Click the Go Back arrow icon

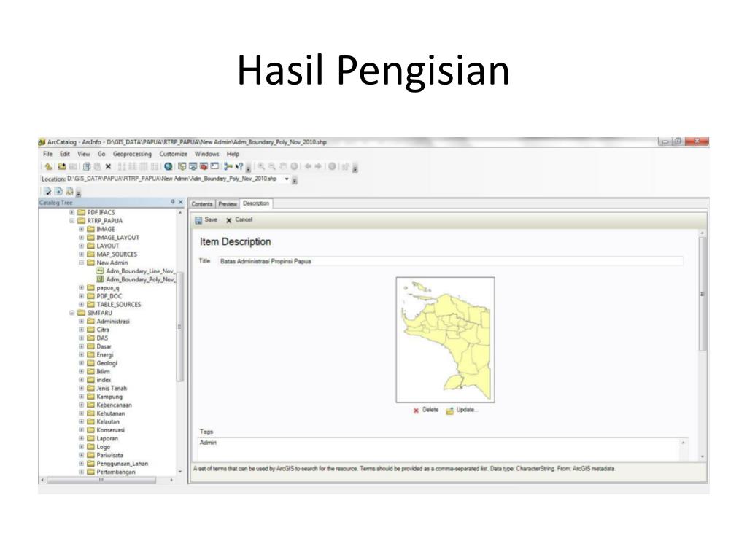(309, 166)
